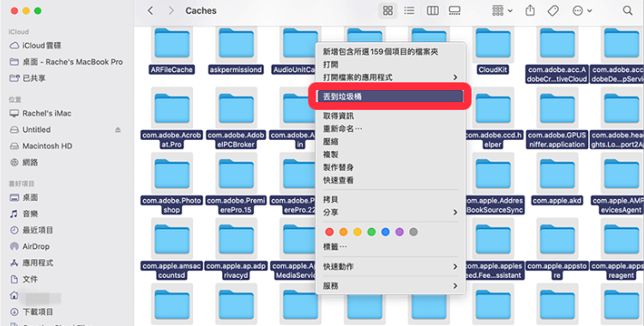
Task: Go back with the left chevron
Action: point(151,10)
